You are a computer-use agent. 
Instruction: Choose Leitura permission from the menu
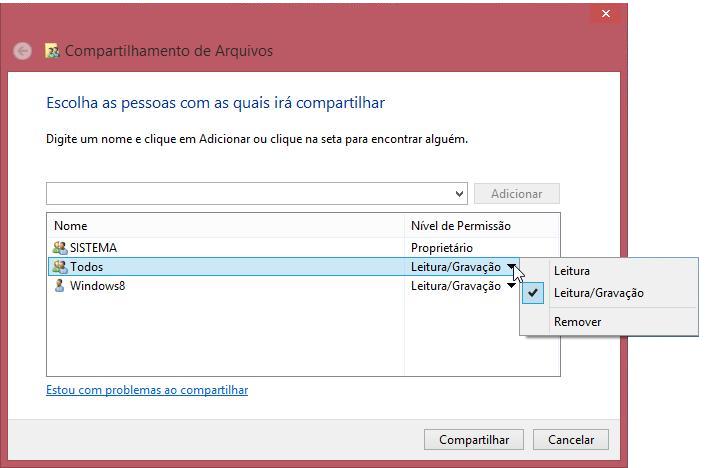pos(571,271)
